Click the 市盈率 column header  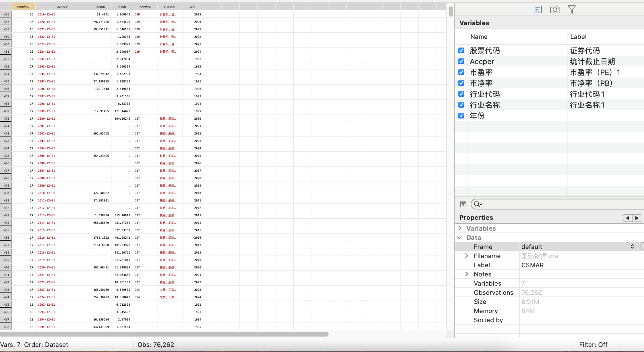tap(101, 7)
